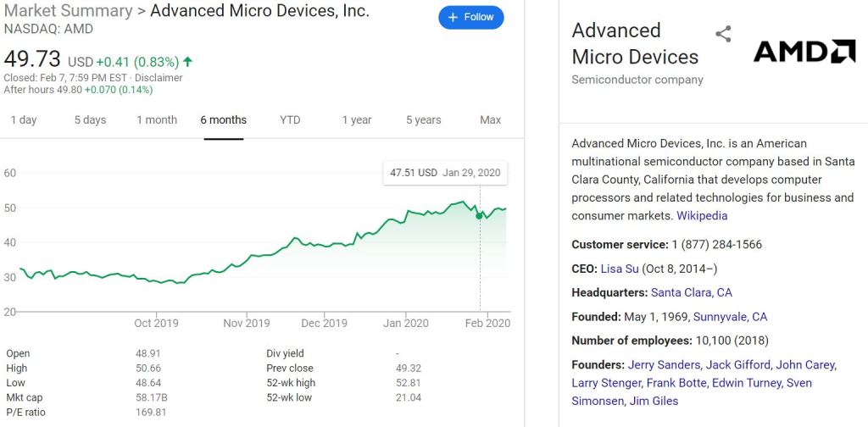Open the Wikipedia source link
Screen dimensions: 868x427
702,216
